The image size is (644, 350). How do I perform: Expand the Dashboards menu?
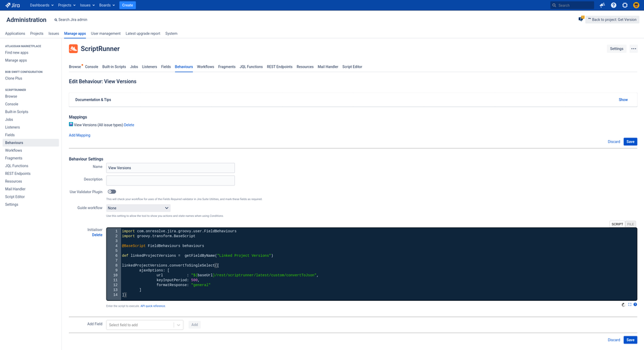pyautogui.click(x=41, y=5)
